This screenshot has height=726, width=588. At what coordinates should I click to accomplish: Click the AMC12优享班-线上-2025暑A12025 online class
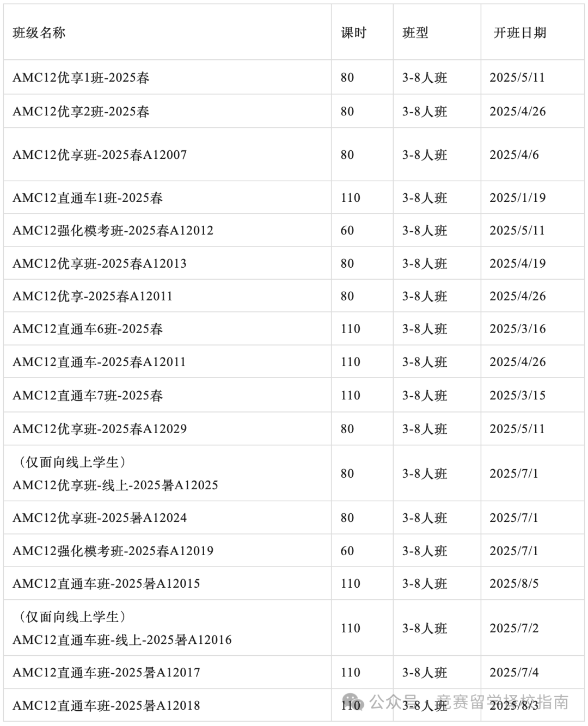click(115, 485)
